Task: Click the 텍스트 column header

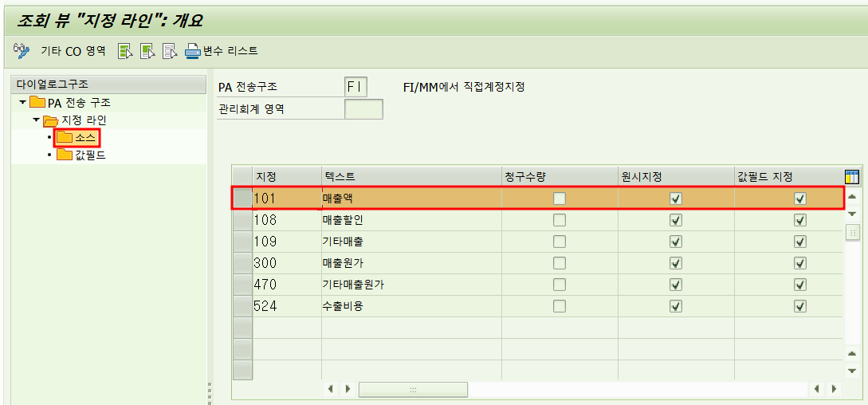Action: point(411,177)
